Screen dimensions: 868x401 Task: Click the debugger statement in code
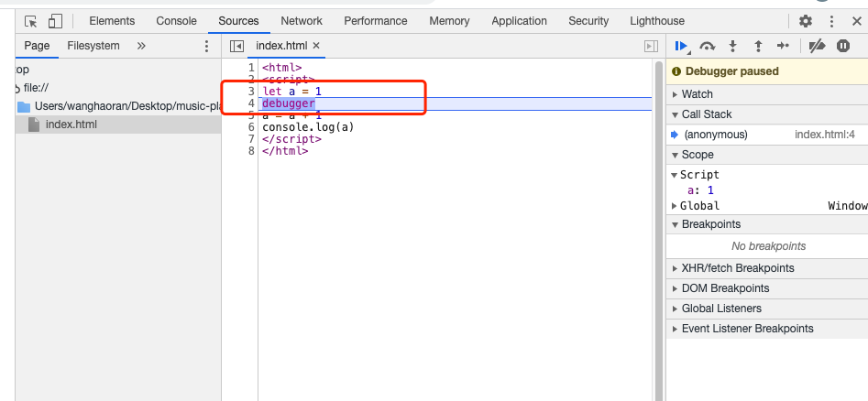coord(289,103)
